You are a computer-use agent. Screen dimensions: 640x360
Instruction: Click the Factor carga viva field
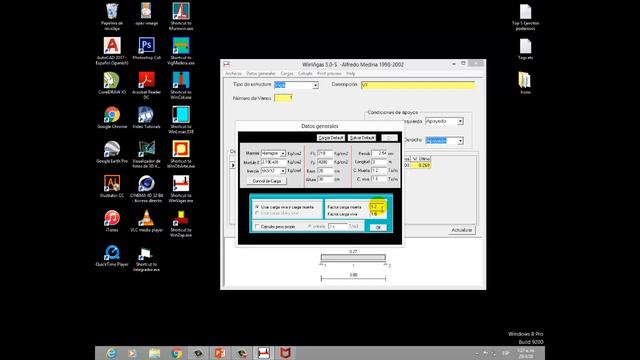(x=377, y=214)
